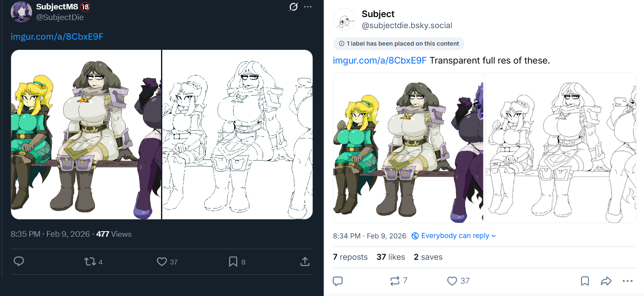Reply to the SubjectM8 tweet
Screen dimensions: 644x296
19,261
